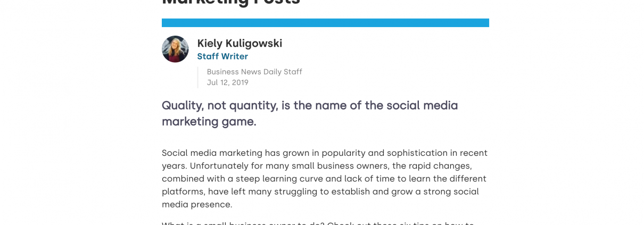Open the Staff Writer link
Viewport: 644px width, 225px height.
tap(222, 56)
